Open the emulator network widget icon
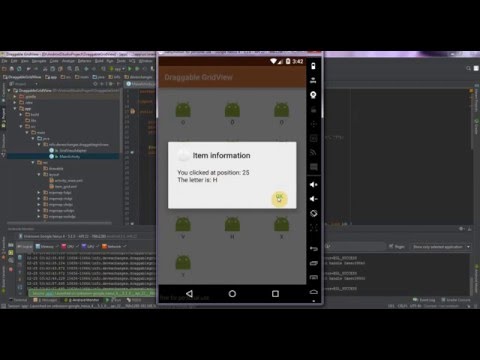Screen dimensions: 480x360 click(313, 152)
